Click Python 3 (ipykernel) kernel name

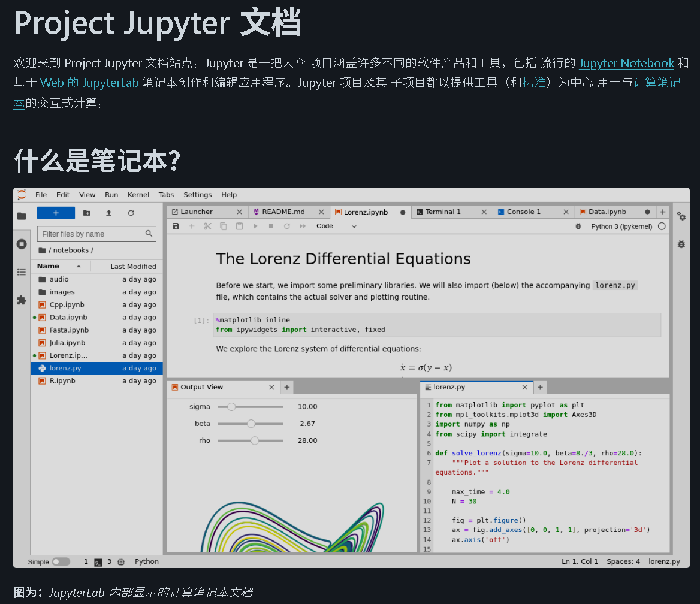(x=621, y=226)
